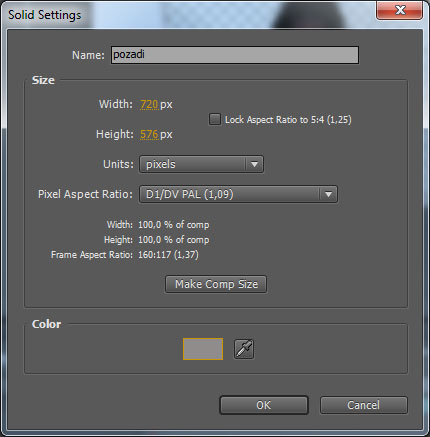Open the gray solid color swatch
The width and height of the screenshot is (430, 437).
click(203, 349)
